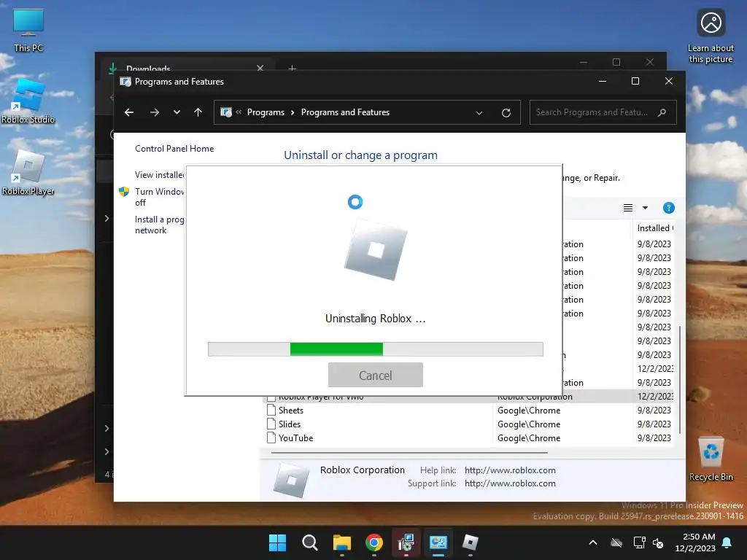Open Control Panel Home link
747x560 pixels.
pyautogui.click(x=174, y=149)
